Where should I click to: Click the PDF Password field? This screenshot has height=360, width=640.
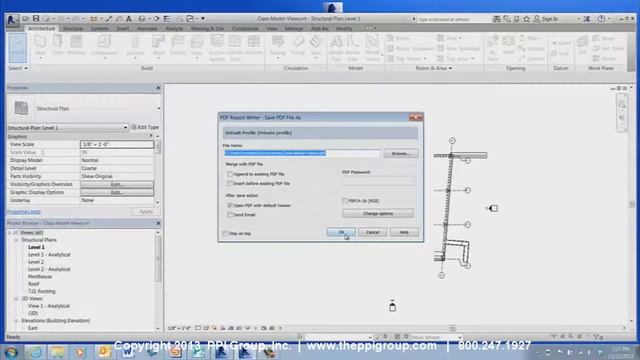point(378,180)
